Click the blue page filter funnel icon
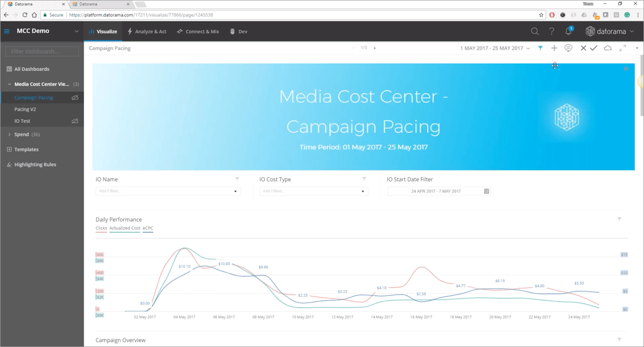 [x=541, y=48]
